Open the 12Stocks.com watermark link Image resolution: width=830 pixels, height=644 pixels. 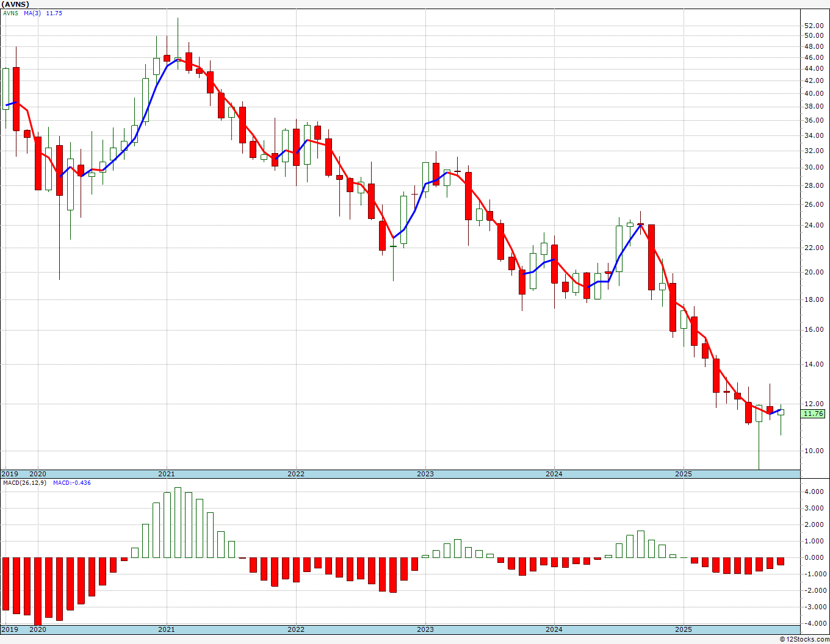804,639
